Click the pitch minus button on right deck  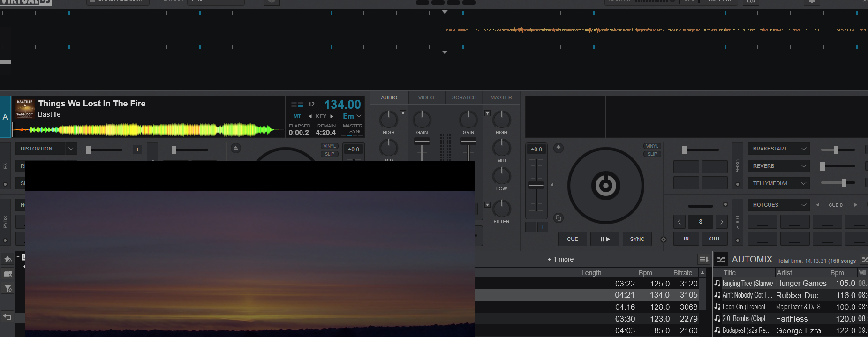[531, 227]
